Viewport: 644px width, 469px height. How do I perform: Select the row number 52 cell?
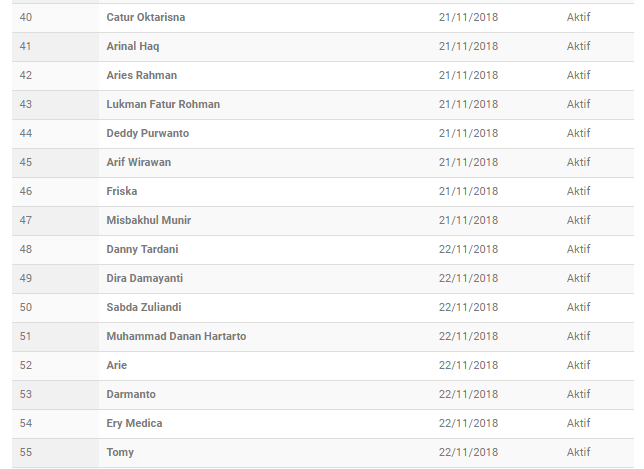pyautogui.click(x=55, y=366)
